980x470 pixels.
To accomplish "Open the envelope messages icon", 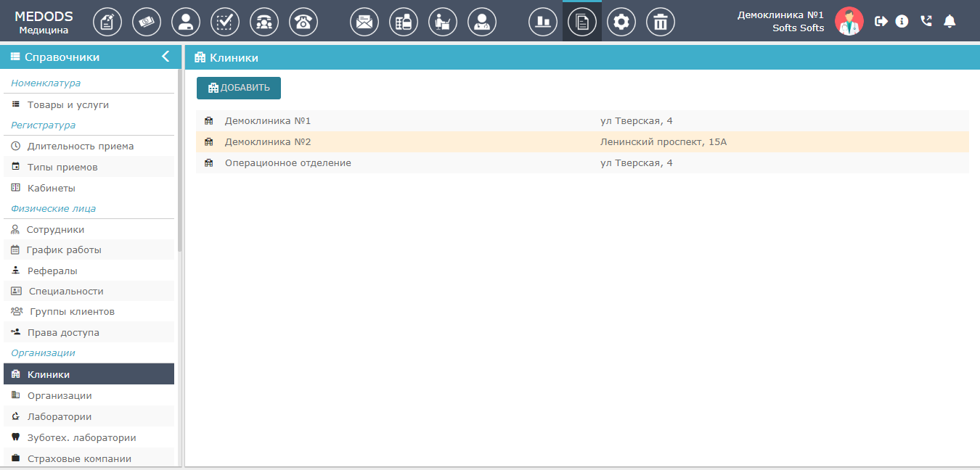I will (364, 22).
